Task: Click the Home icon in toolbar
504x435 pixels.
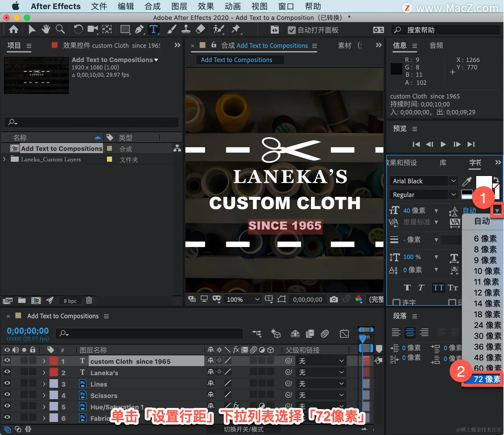Action: coord(14,29)
